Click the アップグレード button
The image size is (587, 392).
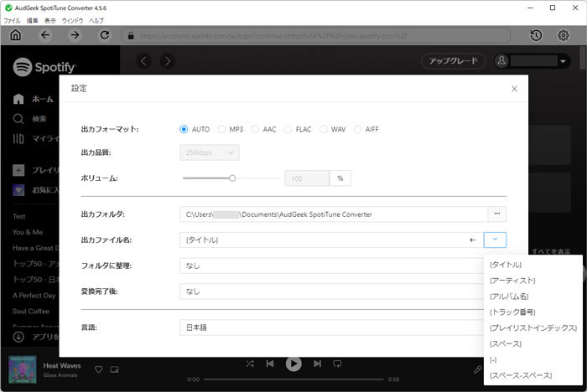point(454,60)
